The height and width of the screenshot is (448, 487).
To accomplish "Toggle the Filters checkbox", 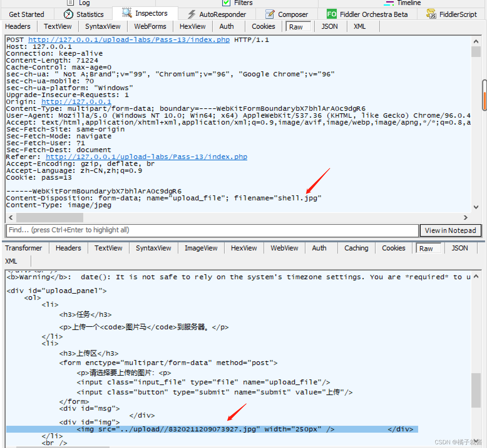I will click(226, 3).
